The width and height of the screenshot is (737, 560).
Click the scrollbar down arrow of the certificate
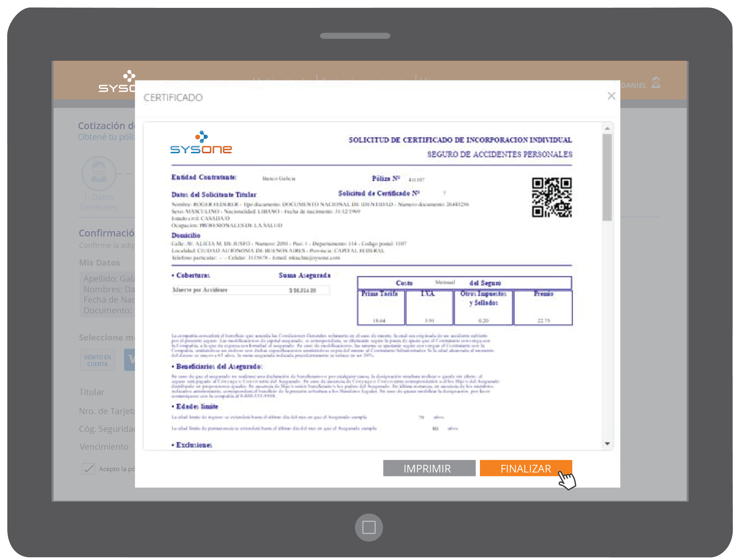click(x=607, y=444)
